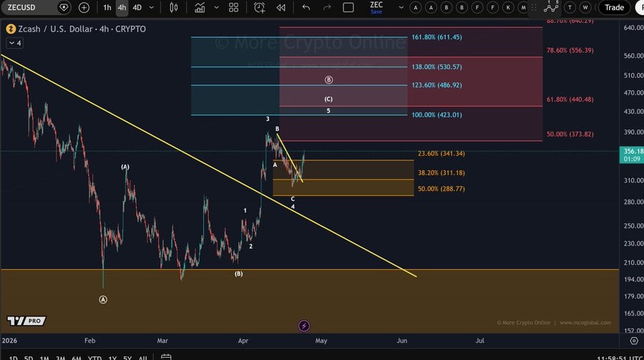This screenshot has width=644, height=360.
Task: Expand the indicators favorites chevron
Action: pyautogui.click(x=216, y=7)
